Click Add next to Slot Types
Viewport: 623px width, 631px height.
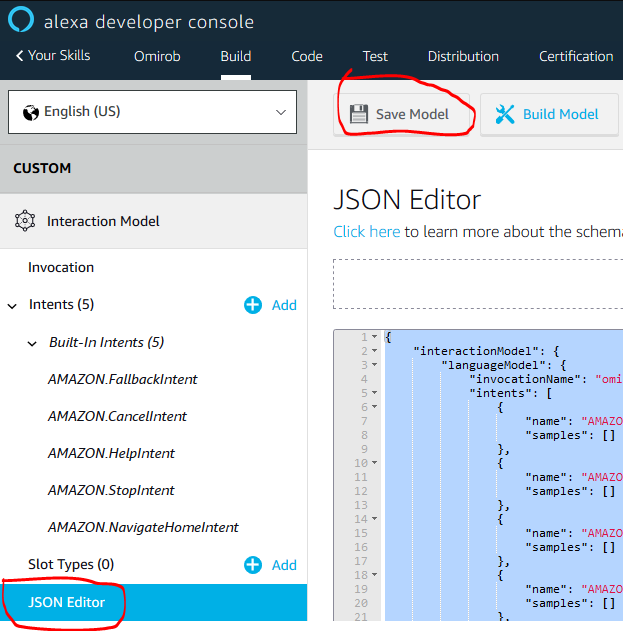click(x=284, y=565)
